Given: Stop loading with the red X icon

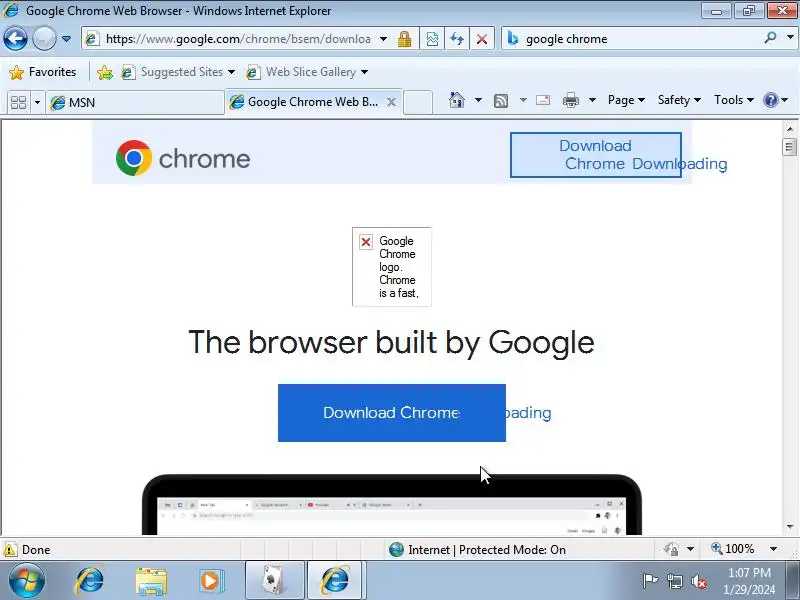Looking at the screenshot, I should (481, 39).
